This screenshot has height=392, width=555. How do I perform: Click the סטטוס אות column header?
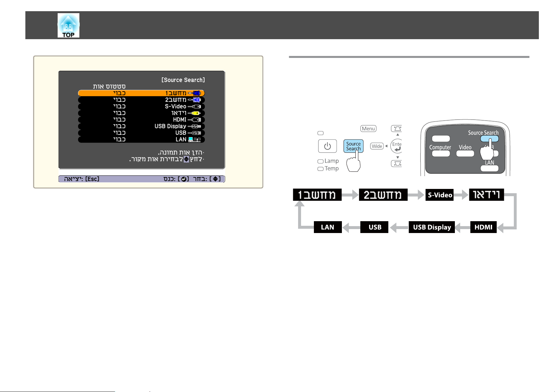click(x=109, y=87)
